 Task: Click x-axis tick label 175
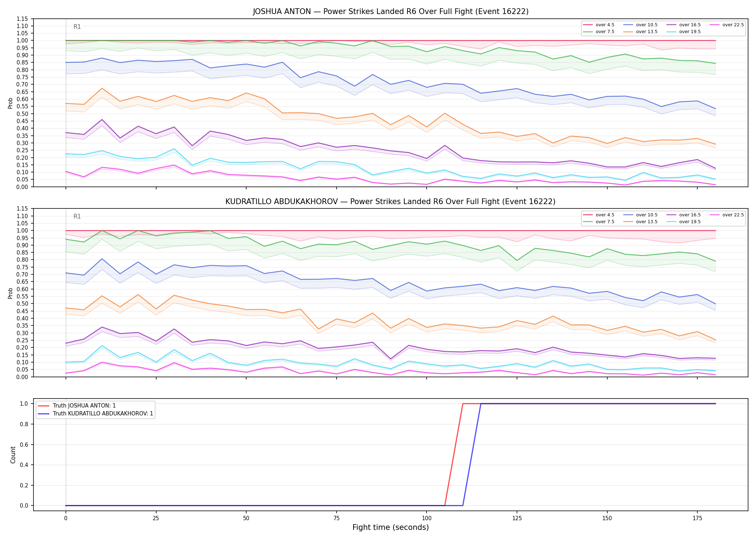point(697,518)
